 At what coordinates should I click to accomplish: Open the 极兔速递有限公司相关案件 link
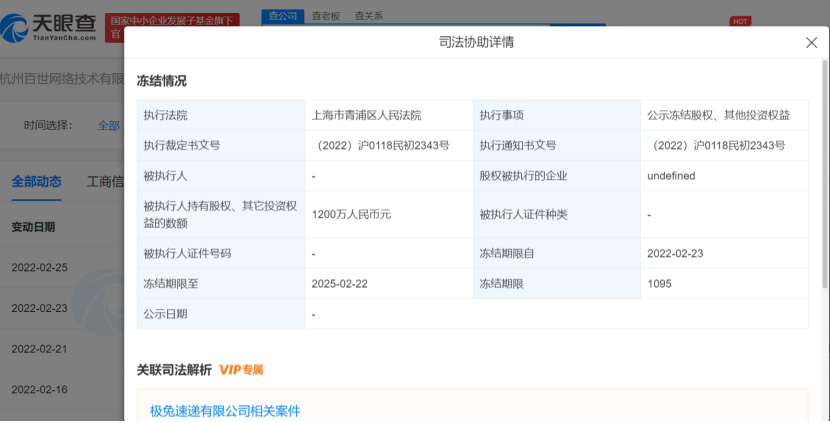click(x=225, y=411)
